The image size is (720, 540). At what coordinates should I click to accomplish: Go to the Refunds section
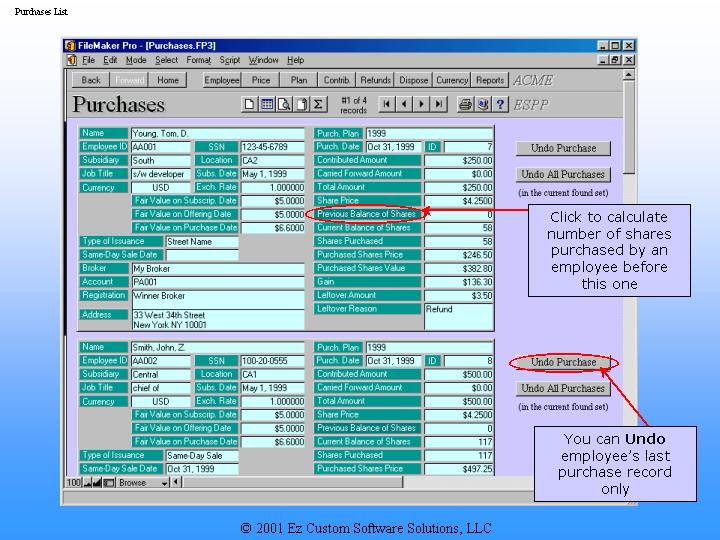tap(375, 80)
